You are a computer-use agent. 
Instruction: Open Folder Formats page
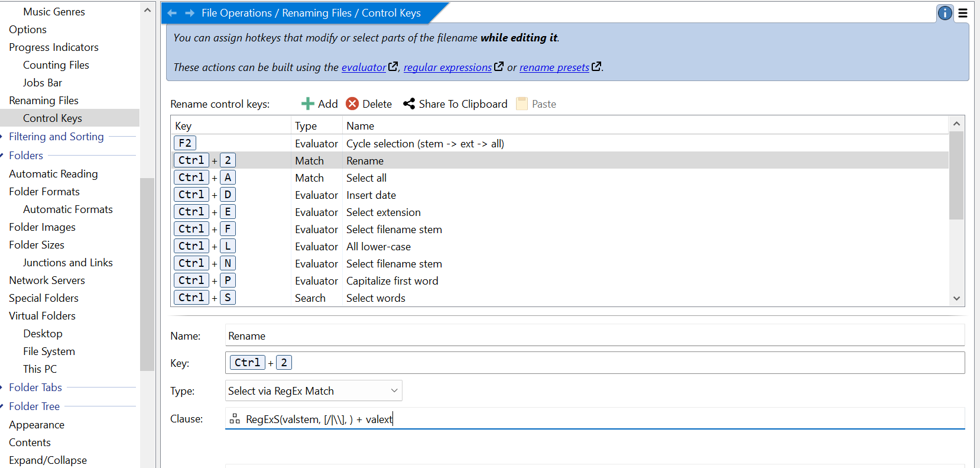[x=44, y=192]
